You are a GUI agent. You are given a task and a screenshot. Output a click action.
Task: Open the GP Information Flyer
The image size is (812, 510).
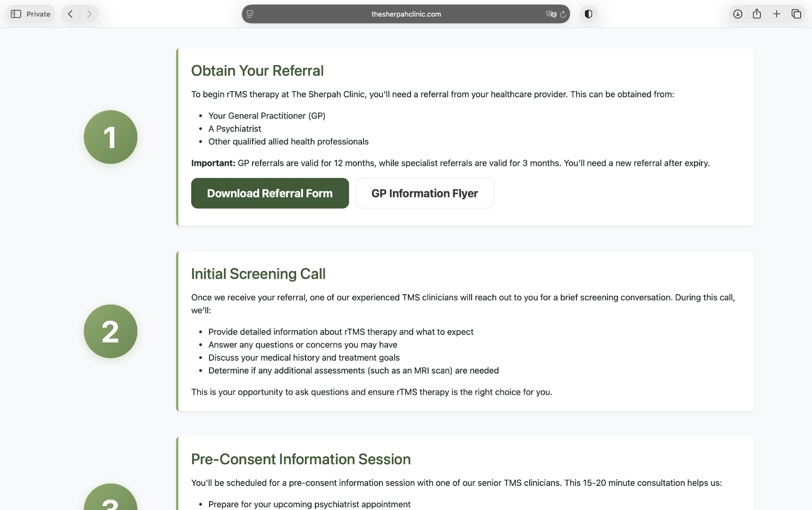click(x=424, y=193)
